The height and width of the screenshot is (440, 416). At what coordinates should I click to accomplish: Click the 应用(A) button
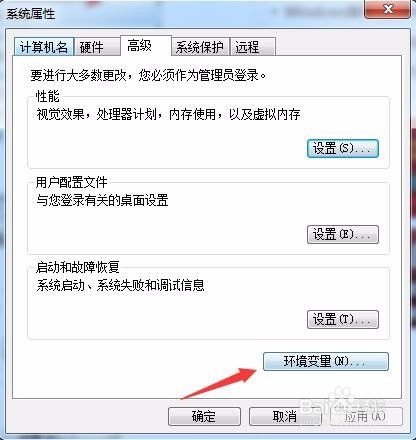click(x=366, y=416)
